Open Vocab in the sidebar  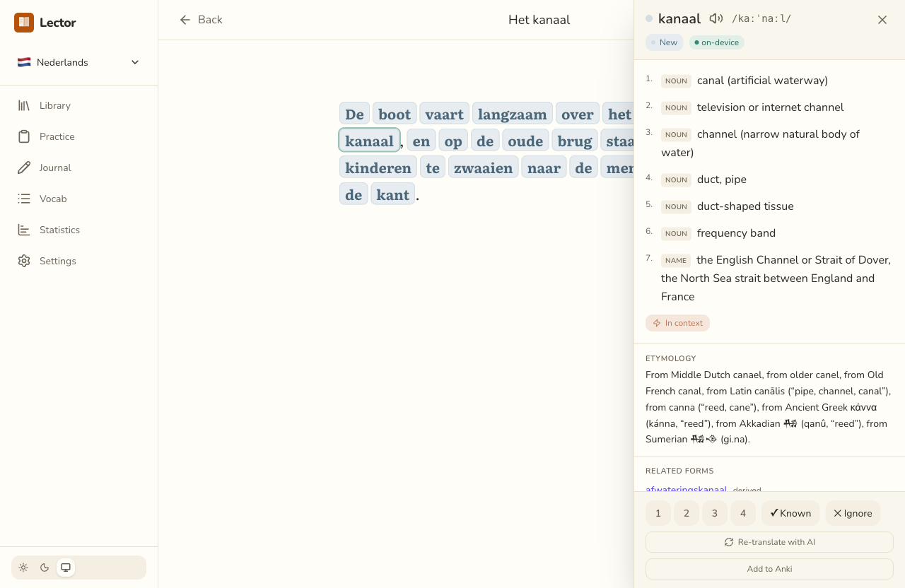tap(78, 199)
